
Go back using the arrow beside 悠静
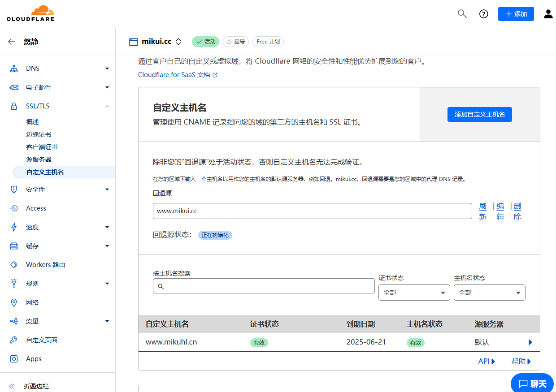click(12, 42)
